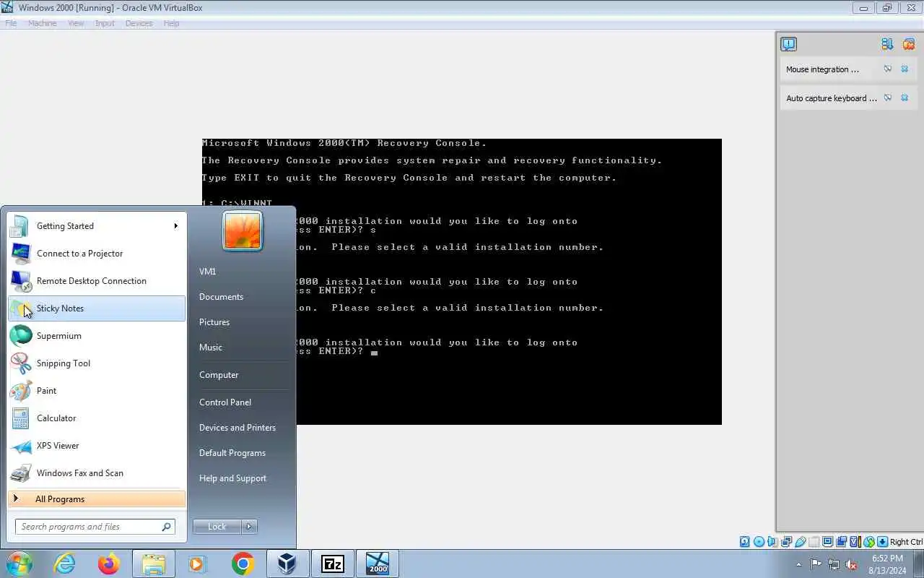Open Internet Explorer from the taskbar
This screenshot has height=578, width=924.
click(x=65, y=564)
